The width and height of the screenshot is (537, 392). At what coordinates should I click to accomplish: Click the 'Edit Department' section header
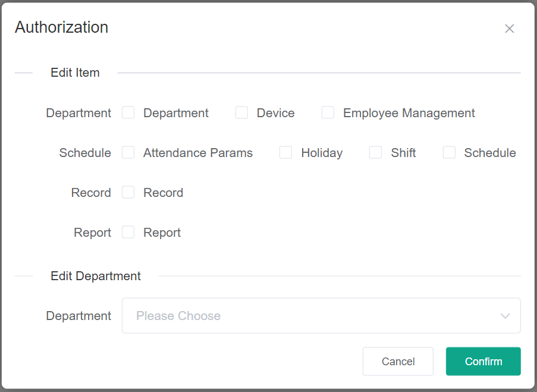point(96,276)
